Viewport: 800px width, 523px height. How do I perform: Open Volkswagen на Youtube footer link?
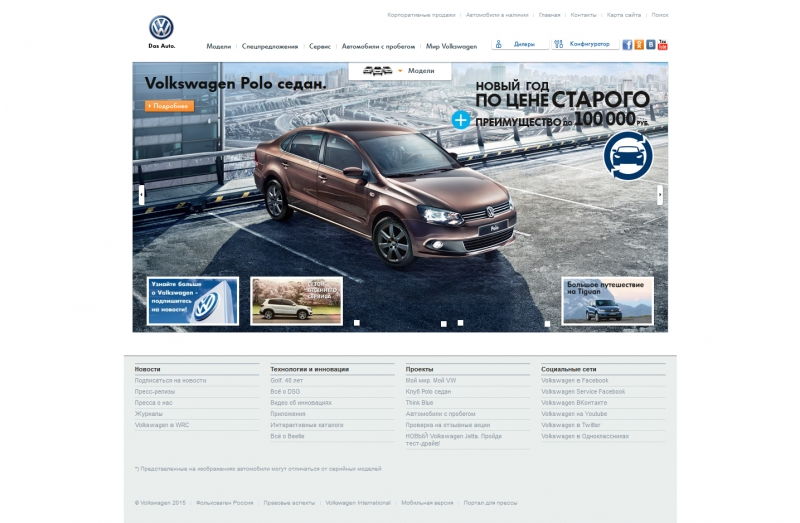574,414
